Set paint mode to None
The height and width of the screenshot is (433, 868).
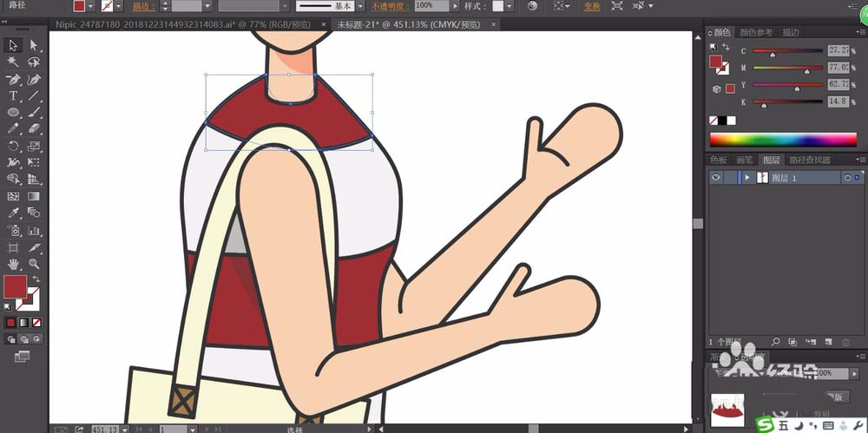point(36,322)
